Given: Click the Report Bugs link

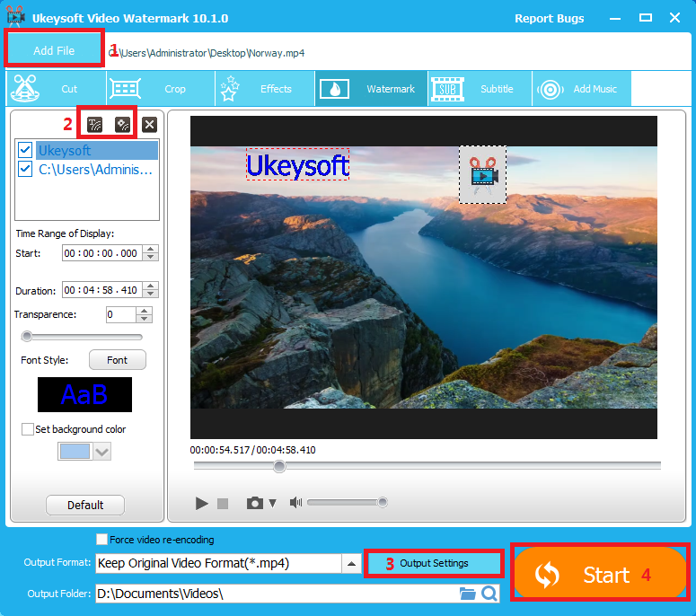Looking at the screenshot, I should point(549,18).
